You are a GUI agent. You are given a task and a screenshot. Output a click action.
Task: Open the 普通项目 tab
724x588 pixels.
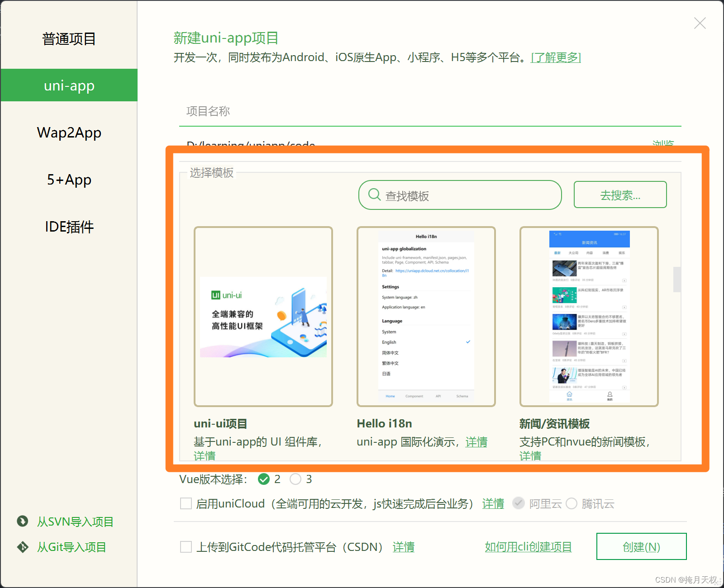[x=69, y=39]
